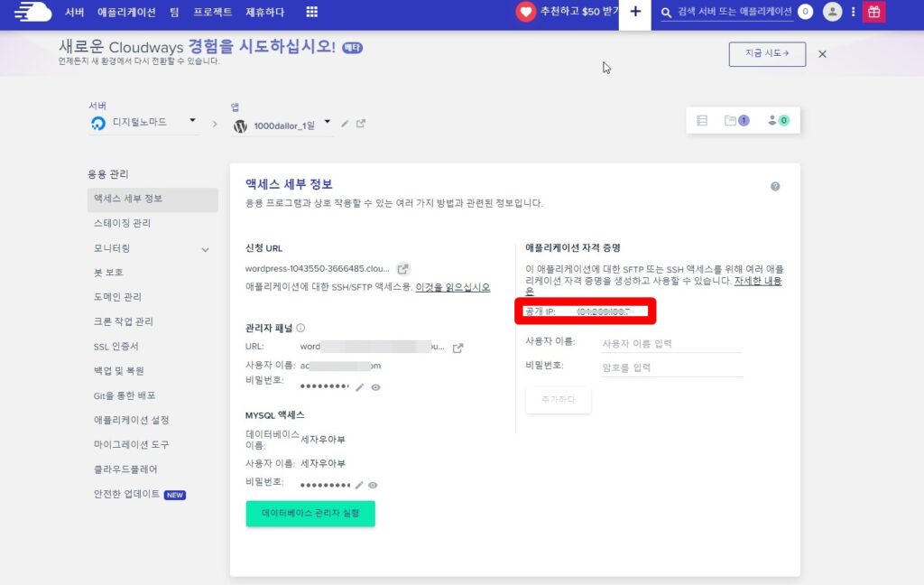This screenshot has width=924, height=585.
Task: Edit the MySQL password
Action: [x=359, y=486]
